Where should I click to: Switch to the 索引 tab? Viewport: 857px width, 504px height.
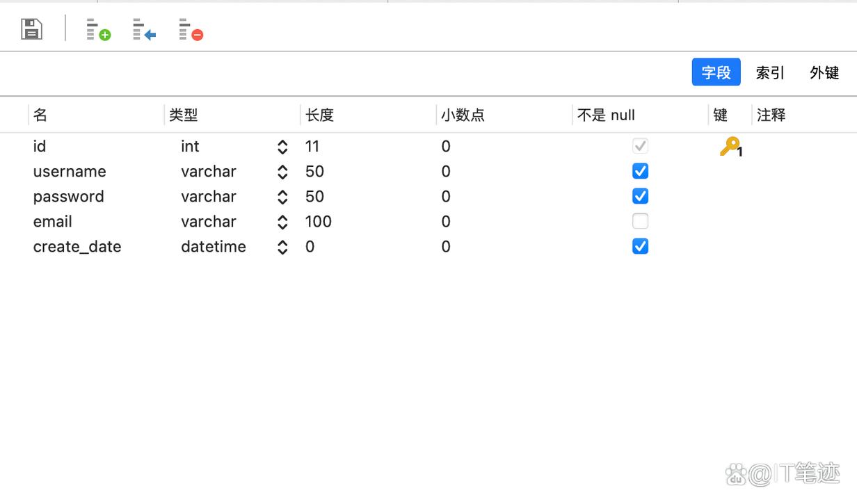770,72
